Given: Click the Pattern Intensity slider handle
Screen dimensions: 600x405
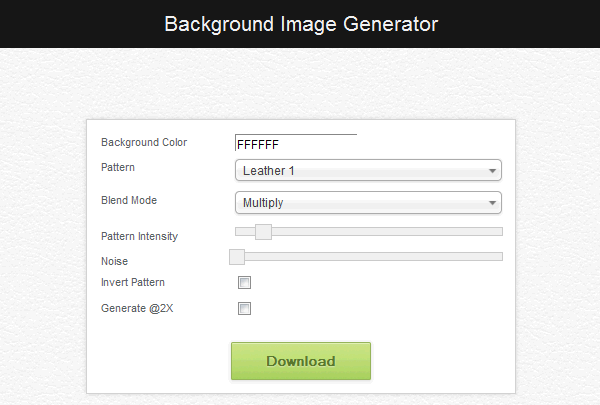Looking at the screenshot, I should pos(263,232).
